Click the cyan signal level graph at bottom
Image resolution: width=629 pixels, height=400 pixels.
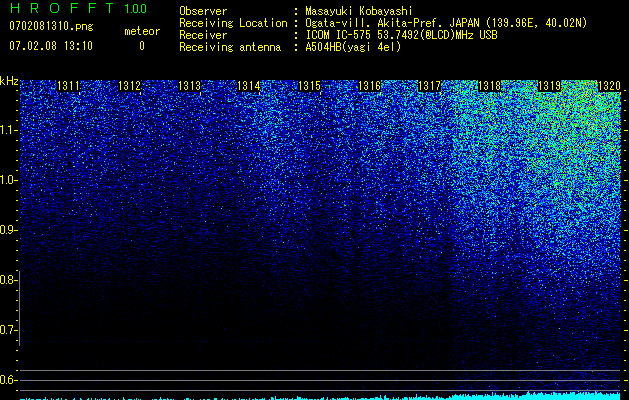320,396
